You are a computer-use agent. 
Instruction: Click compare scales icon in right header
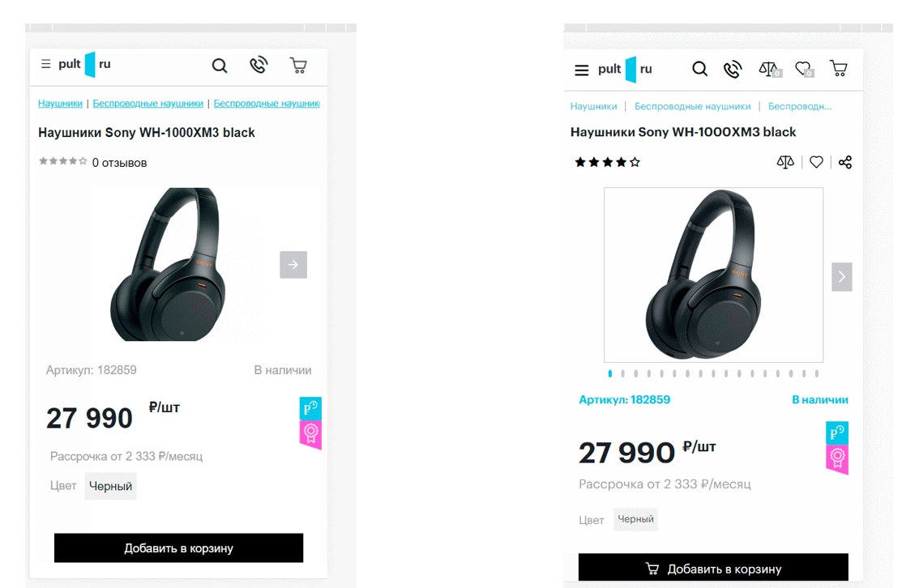tap(768, 69)
